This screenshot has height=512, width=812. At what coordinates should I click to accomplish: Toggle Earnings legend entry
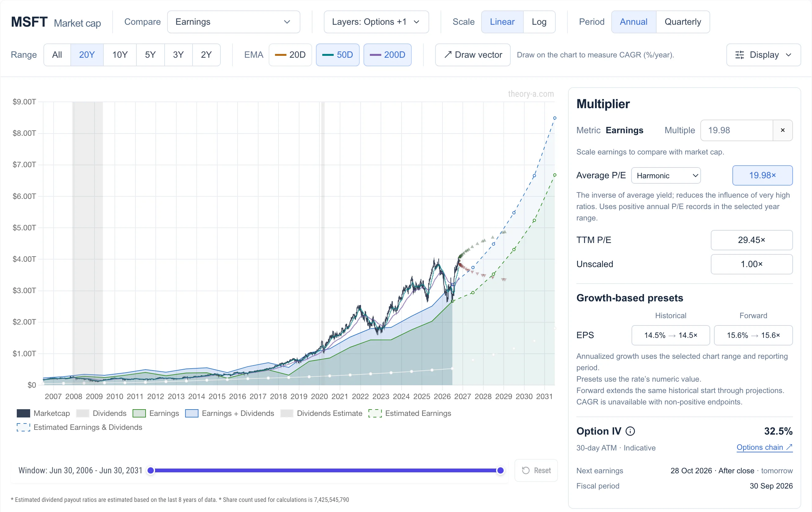[156, 413]
